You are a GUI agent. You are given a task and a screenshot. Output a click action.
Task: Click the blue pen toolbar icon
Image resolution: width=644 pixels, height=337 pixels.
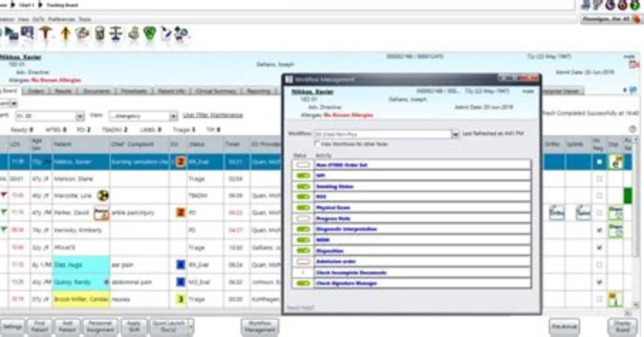click(x=166, y=33)
